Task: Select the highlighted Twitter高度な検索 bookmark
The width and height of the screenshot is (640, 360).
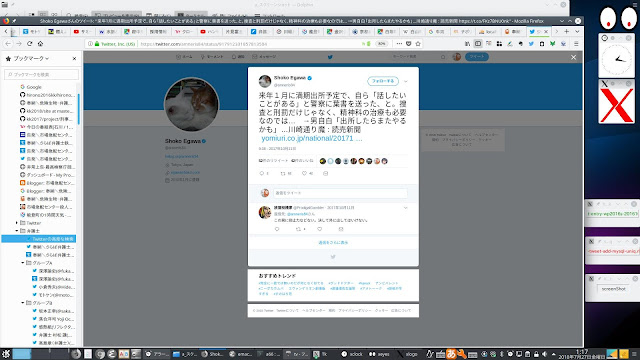Action: click(39, 239)
